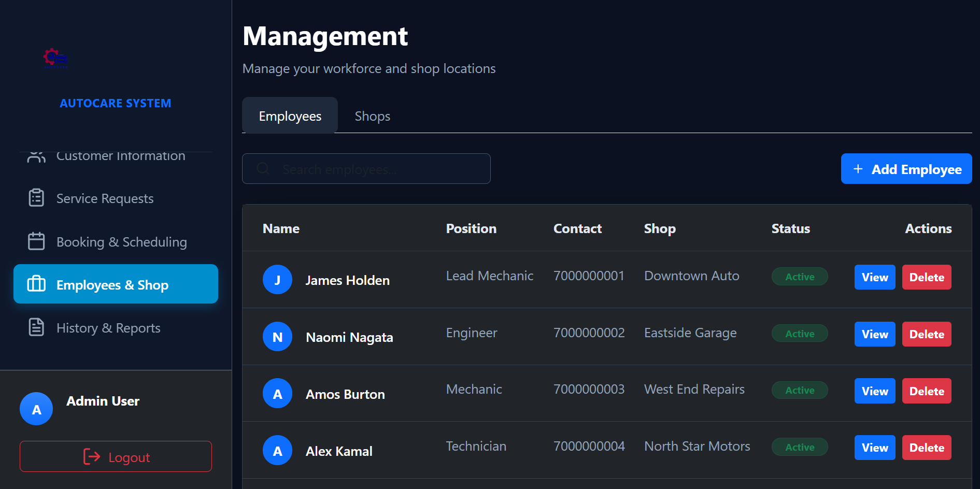Click the AutoCare gear logo icon
This screenshot has width=980, height=489.
pos(55,59)
